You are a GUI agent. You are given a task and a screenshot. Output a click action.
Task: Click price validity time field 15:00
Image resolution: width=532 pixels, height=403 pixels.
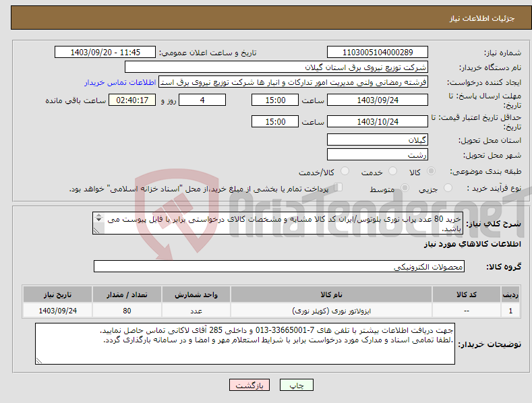pos(275,121)
